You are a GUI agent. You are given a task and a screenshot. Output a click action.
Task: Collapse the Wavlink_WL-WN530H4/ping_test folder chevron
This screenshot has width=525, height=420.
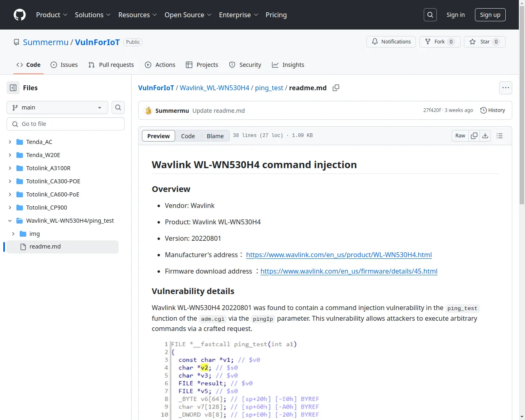pyautogui.click(x=10, y=221)
